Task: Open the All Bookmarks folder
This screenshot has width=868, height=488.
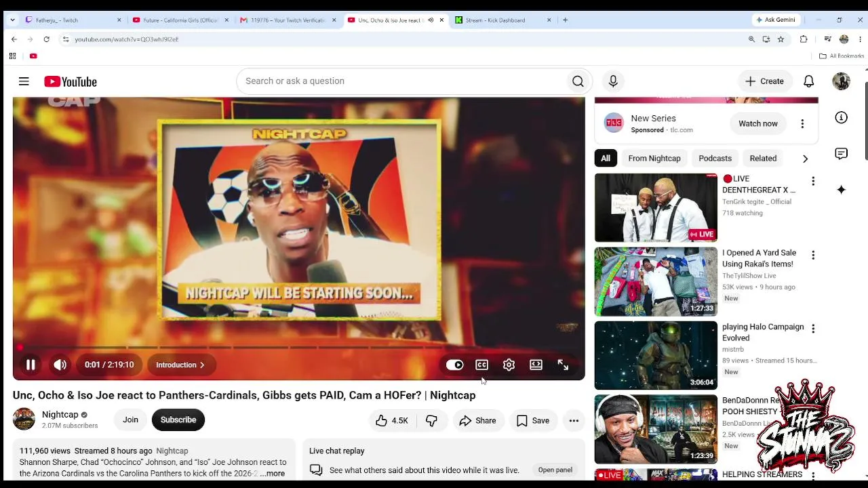Action: [842, 56]
